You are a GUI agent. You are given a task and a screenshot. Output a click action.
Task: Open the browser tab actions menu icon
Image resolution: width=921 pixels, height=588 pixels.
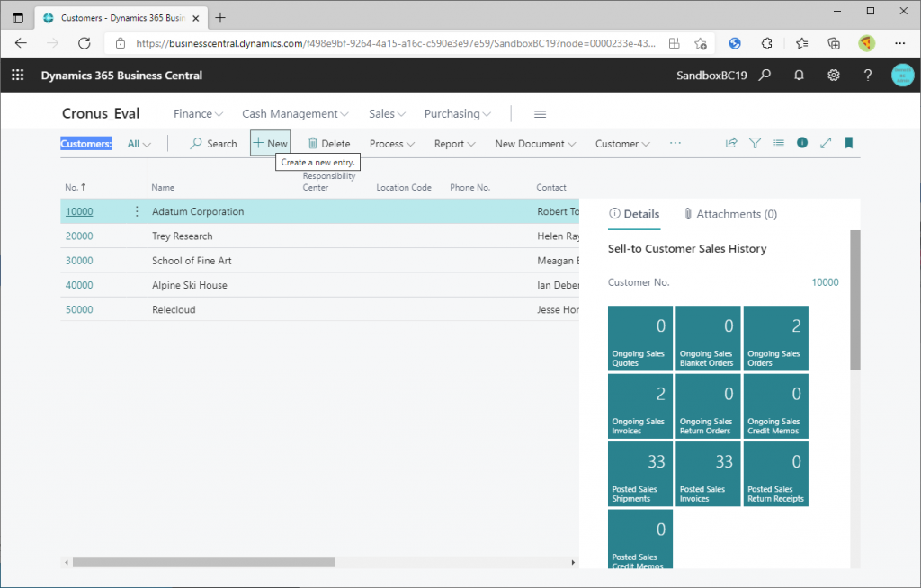point(18,18)
